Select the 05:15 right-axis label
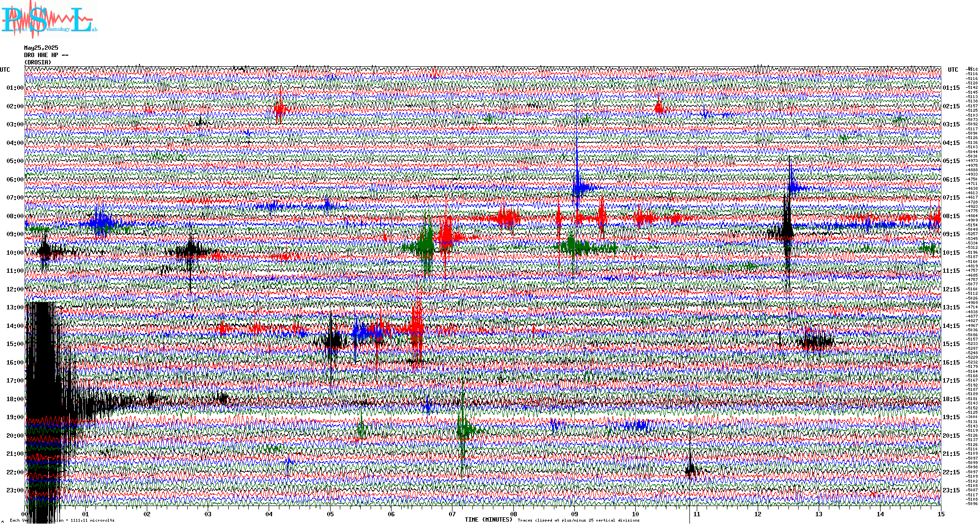The height and width of the screenshot is (527, 980). click(951, 161)
